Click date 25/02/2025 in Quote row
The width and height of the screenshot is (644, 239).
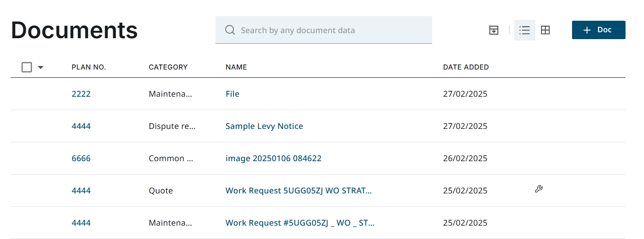(x=465, y=191)
